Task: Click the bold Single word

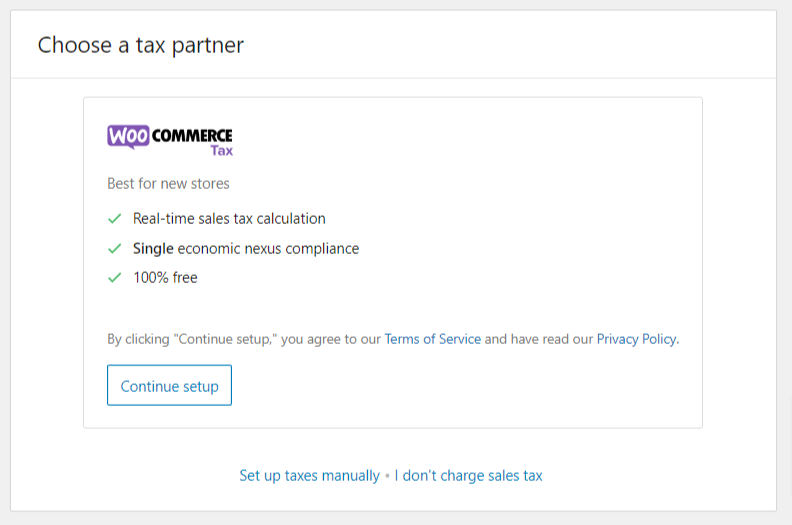Action: pyautogui.click(x=153, y=248)
